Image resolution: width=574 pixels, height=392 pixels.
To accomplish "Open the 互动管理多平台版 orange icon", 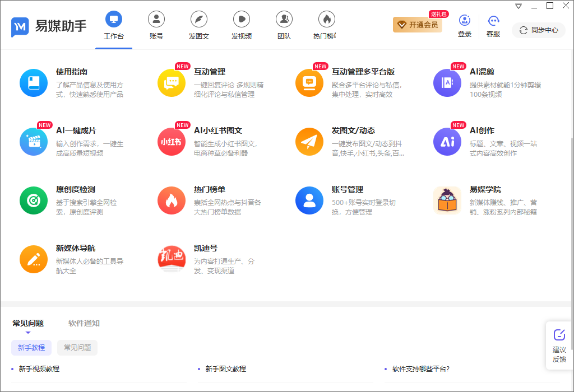I will [309, 83].
